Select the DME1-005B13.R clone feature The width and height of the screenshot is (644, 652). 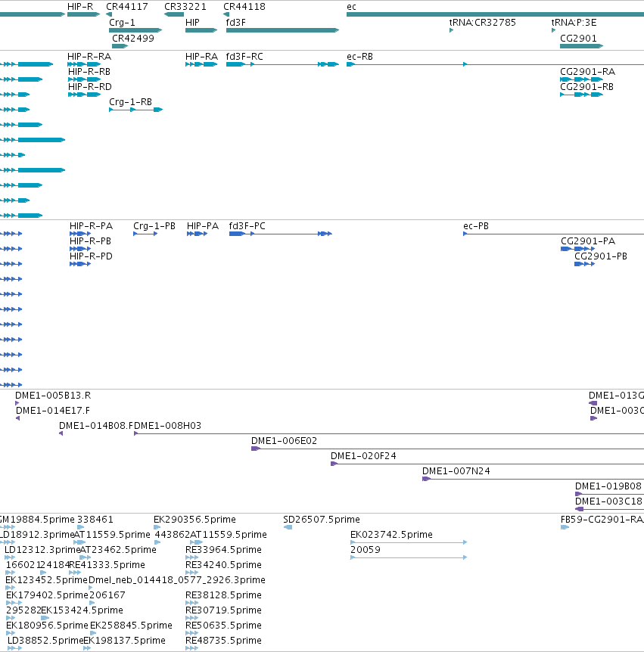[17, 403]
